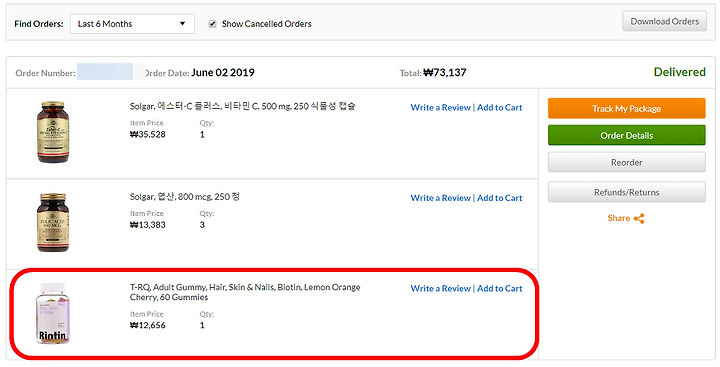Click the item price ₩12,656
The height and width of the screenshot is (367, 720).
(x=147, y=326)
